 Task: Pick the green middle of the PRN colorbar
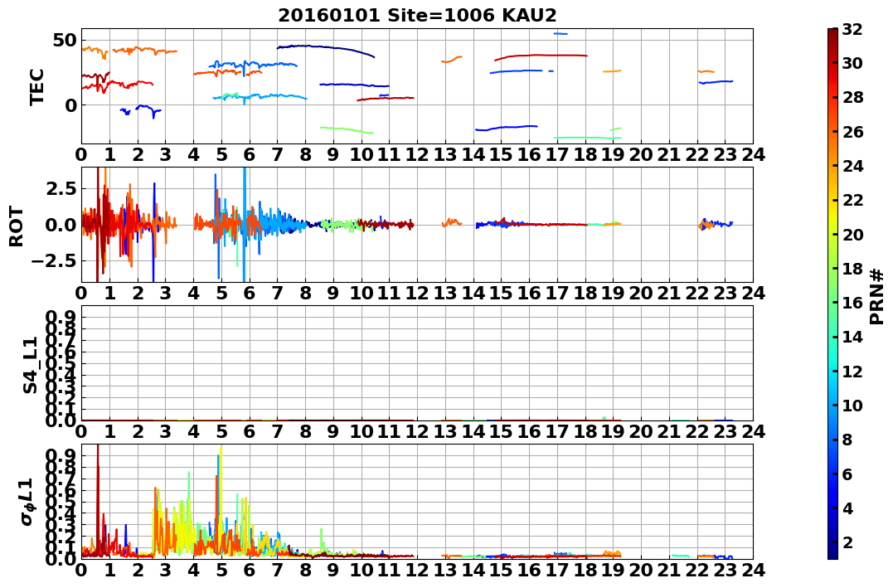(832, 294)
